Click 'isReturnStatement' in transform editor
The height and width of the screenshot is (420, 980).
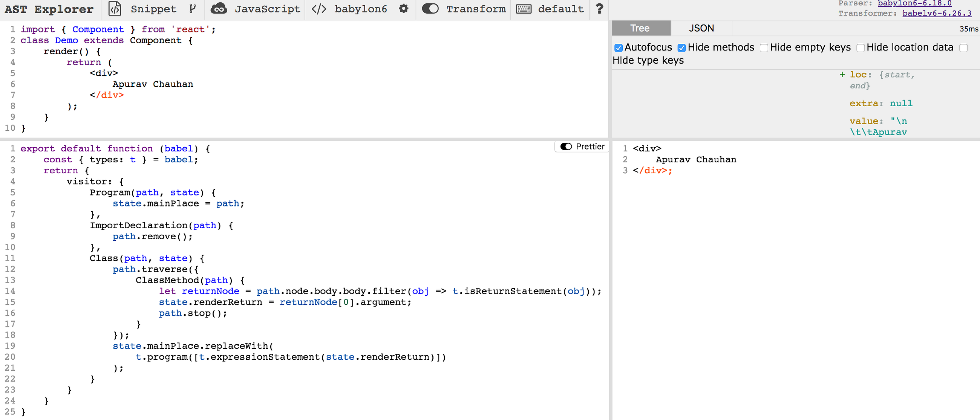point(513,291)
